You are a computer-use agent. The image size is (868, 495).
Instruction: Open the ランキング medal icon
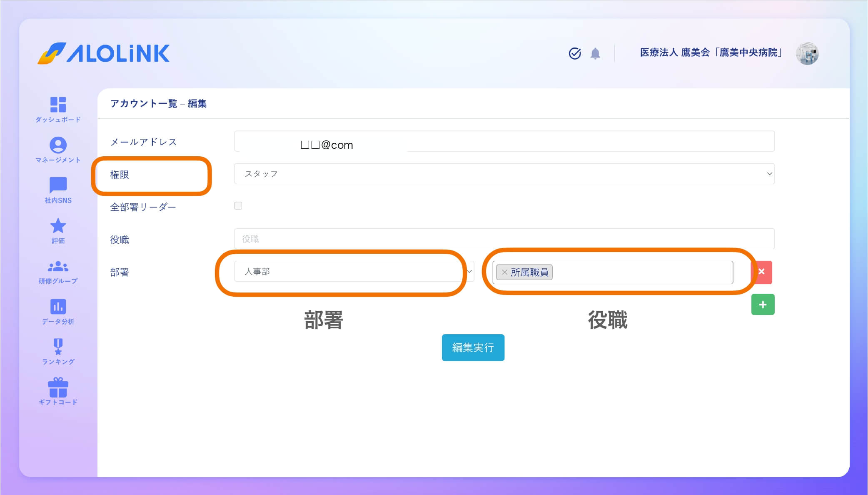58,347
